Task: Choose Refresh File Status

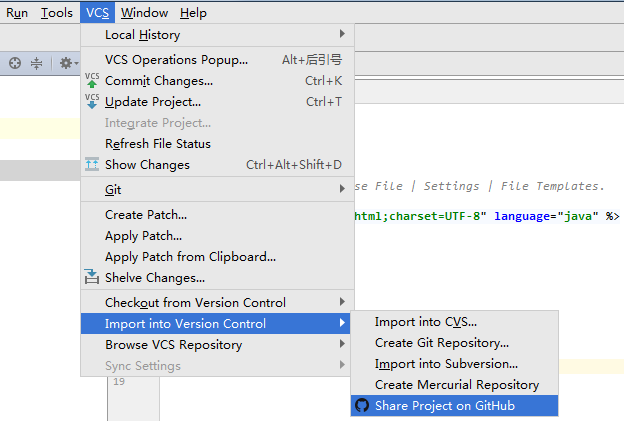Action: [217, 144]
